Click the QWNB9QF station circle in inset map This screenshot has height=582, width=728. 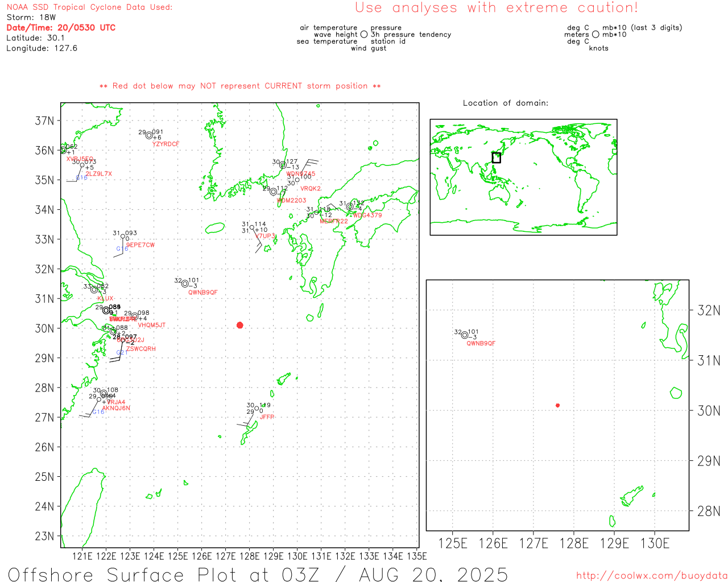pyautogui.click(x=465, y=335)
